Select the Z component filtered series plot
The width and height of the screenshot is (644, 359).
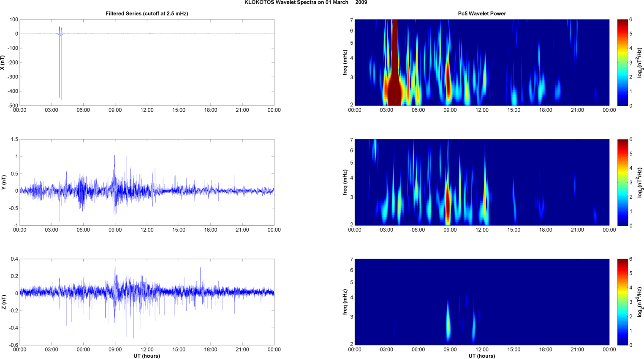[147, 302]
